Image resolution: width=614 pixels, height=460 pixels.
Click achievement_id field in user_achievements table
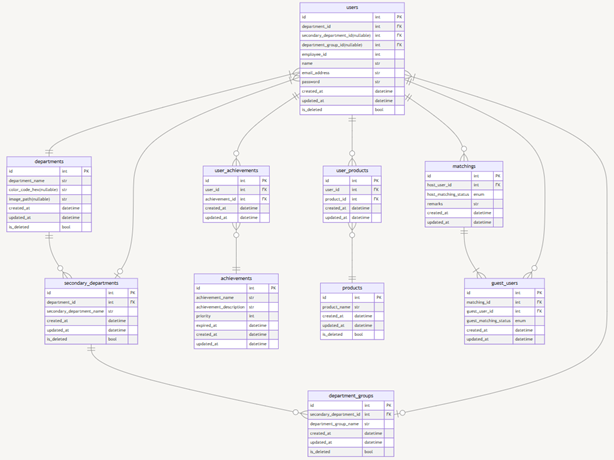(x=236, y=199)
